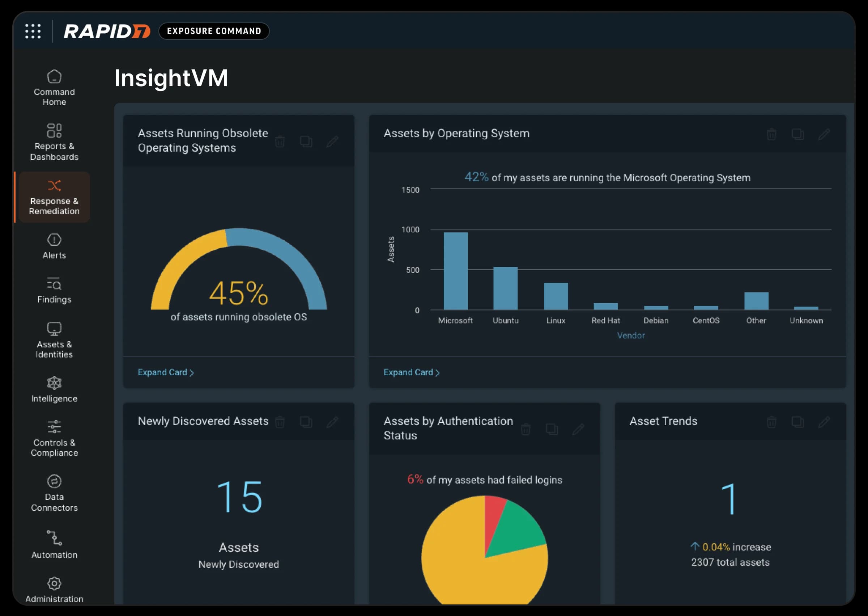Click the Exposure Command badge

[214, 31]
